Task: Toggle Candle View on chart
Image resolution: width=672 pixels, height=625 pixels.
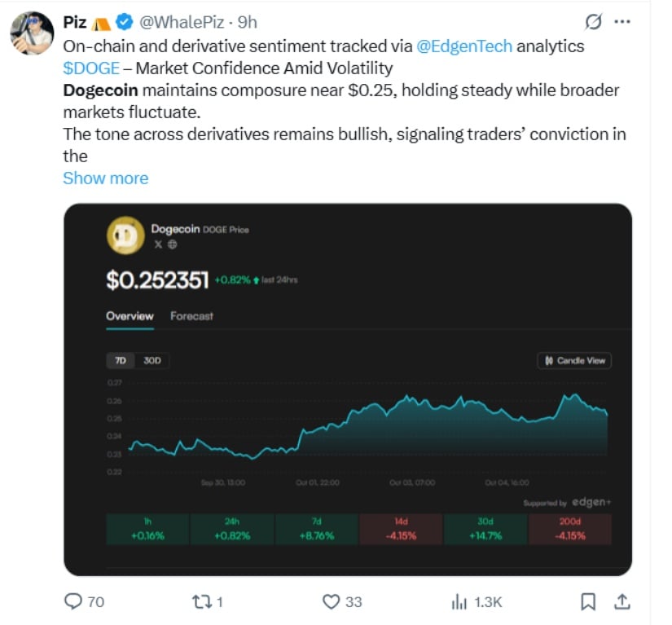Action: pos(574,360)
